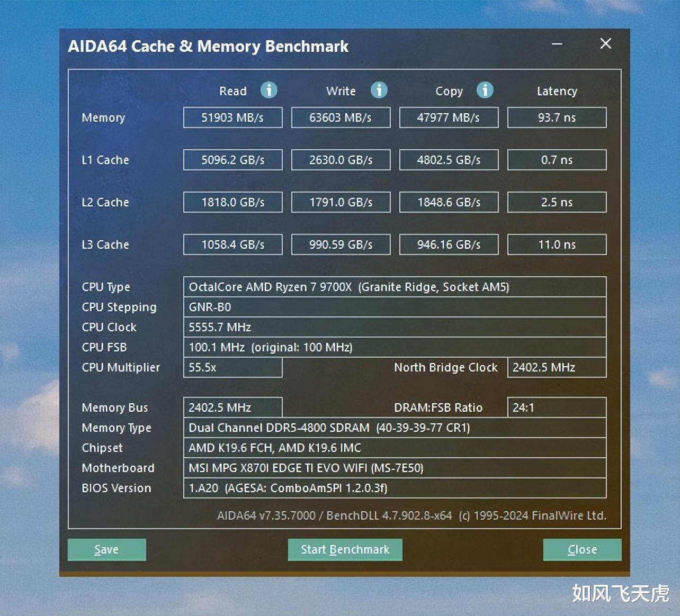Click the CPU Clock value 5555.7 MHz
This screenshot has width=680, height=616.
pyautogui.click(x=395, y=327)
